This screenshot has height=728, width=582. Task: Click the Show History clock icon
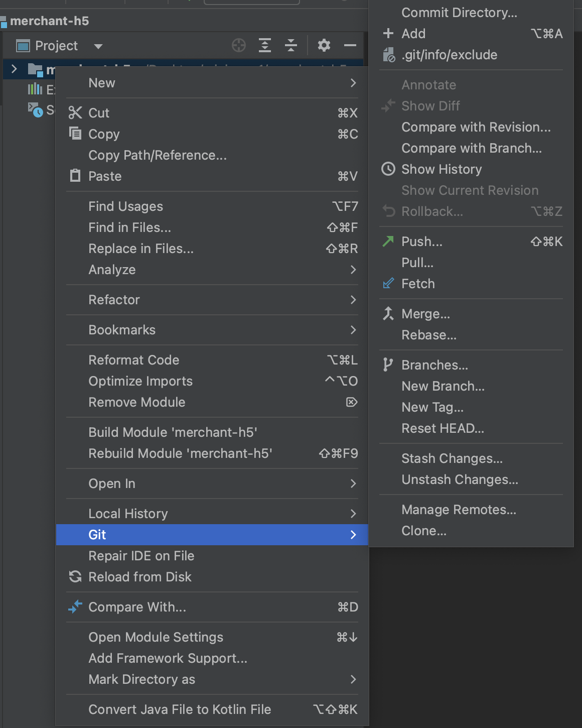pyautogui.click(x=388, y=169)
